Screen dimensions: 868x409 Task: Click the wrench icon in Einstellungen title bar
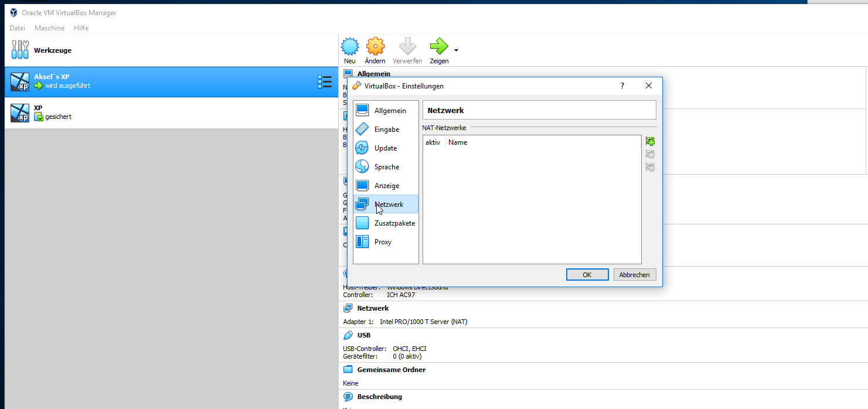pyautogui.click(x=356, y=86)
